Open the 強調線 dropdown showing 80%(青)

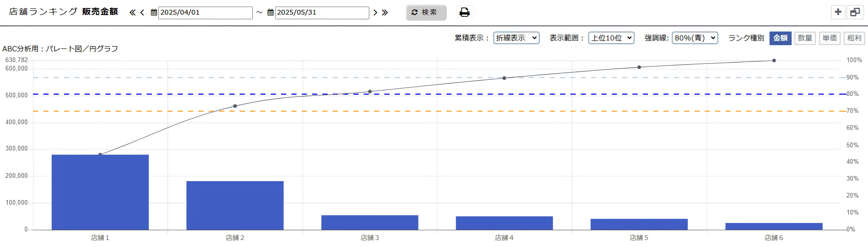[x=694, y=38]
